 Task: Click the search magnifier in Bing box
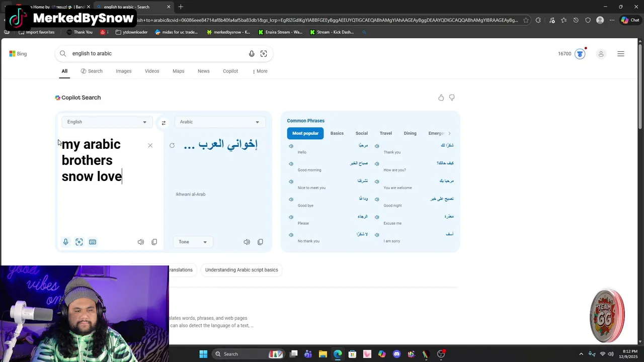coord(63,53)
